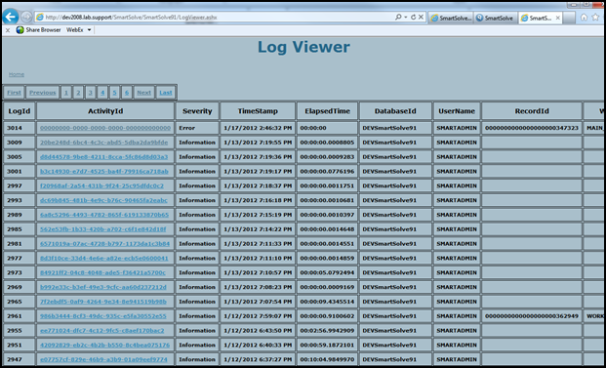Go to the First page of logs
The image size is (606, 368).
pos(14,93)
